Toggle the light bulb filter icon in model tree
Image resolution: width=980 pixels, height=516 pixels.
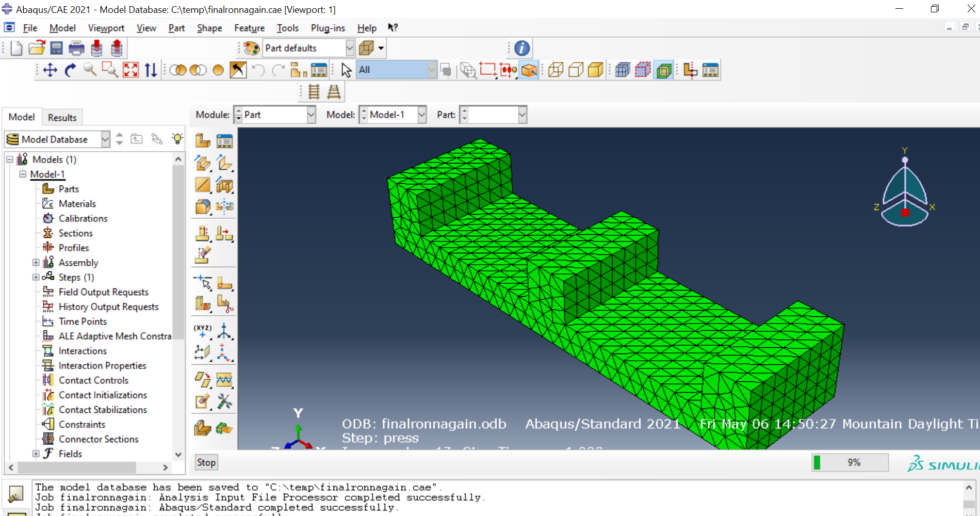[177, 139]
